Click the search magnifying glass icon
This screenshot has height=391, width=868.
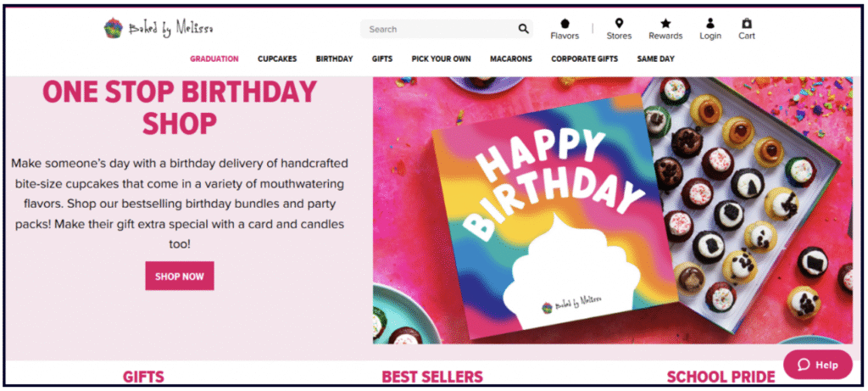[523, 29]
